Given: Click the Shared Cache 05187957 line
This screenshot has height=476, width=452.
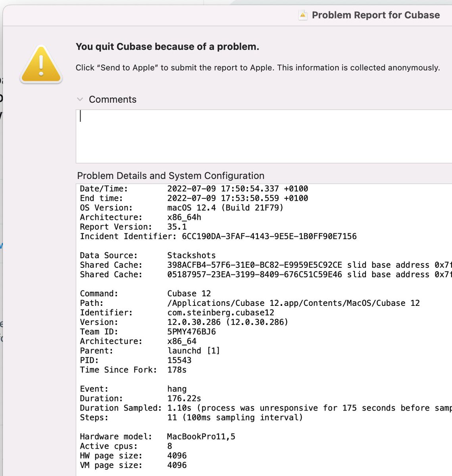Looking at the screenshot, I should [x=266, y=274].
